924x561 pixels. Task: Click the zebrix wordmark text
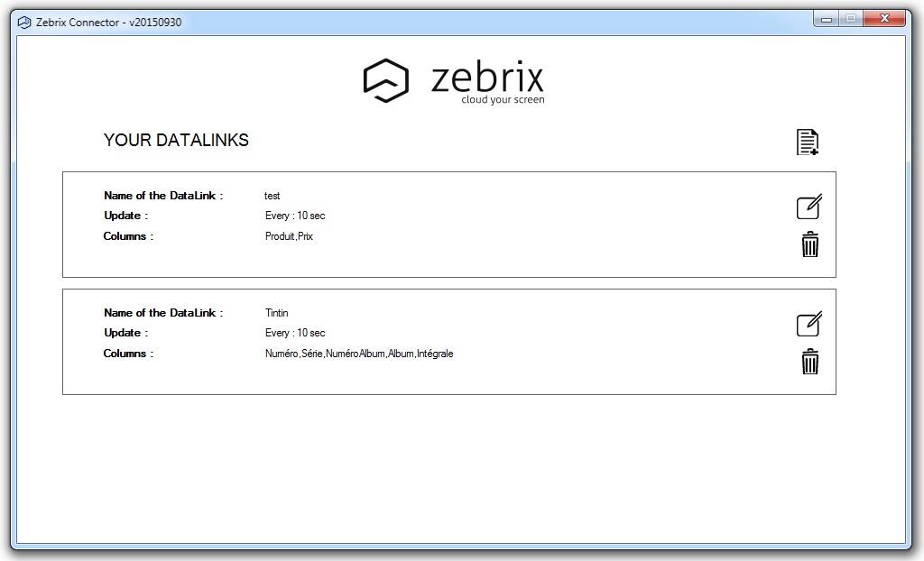(487, 78)
